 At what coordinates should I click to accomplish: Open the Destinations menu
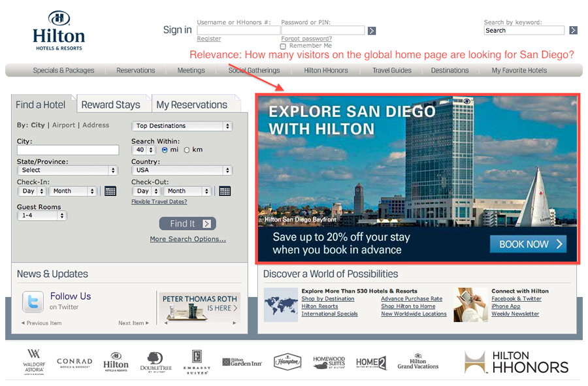449,71
